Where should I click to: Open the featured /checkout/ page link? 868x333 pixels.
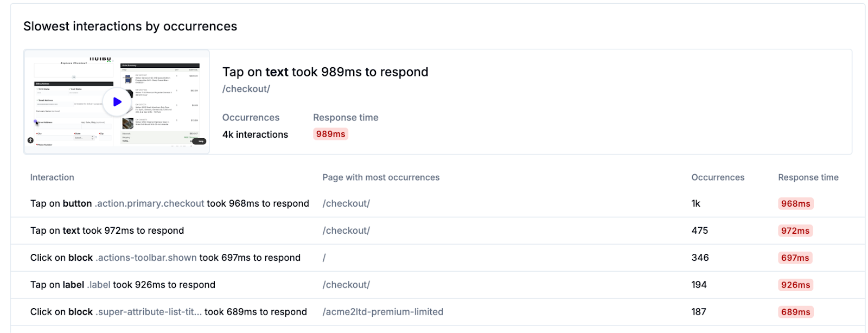point(246,89)
